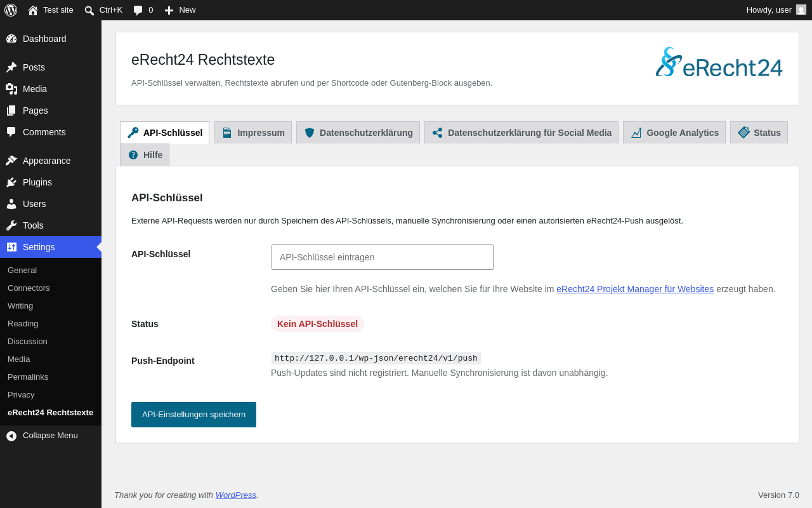Open the Hilfe tab
Image resolution: width=812 pixels, height=508 pixels.
(145, 155)
